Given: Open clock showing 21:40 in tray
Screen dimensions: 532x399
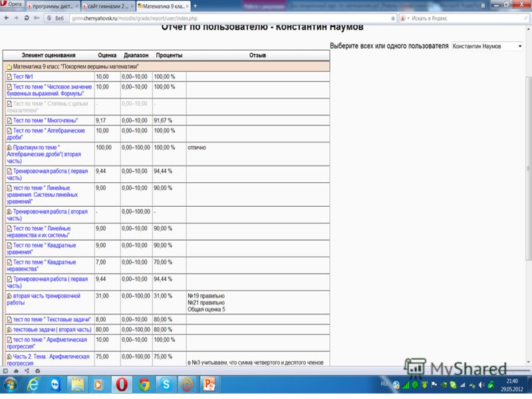Looking at the screenshot, I should pos(512,385).
